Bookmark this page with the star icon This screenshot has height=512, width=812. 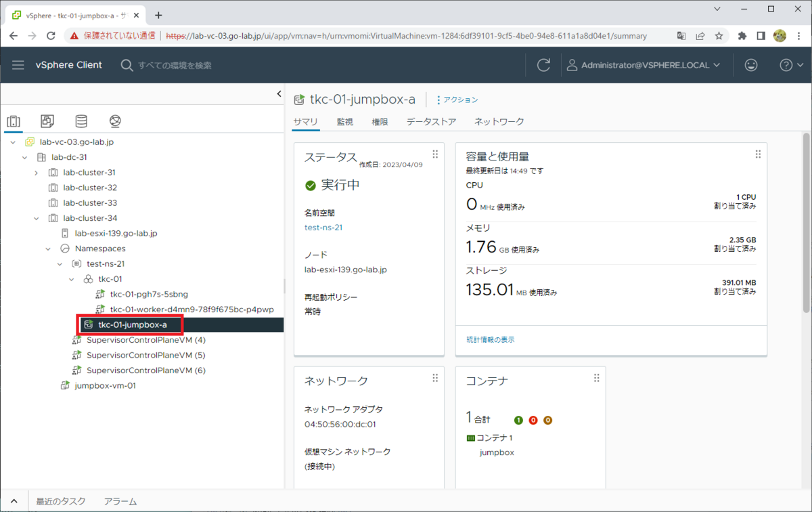click(x=719, y=36)
